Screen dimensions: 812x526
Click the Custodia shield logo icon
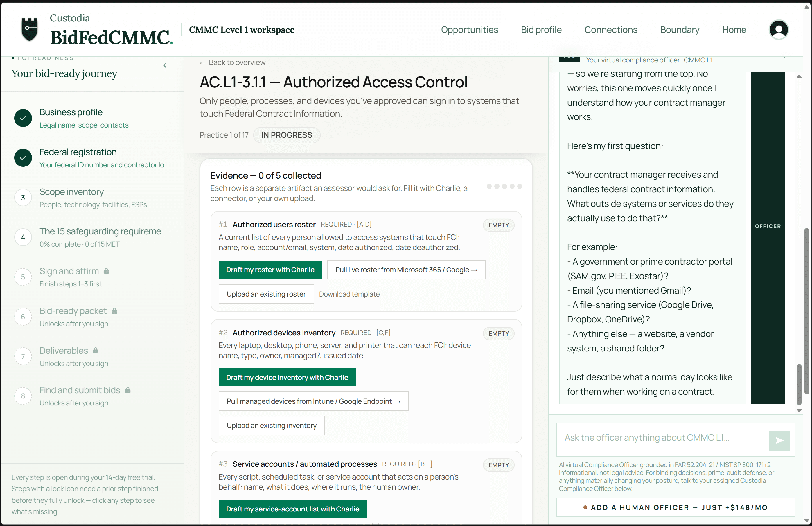pos(30,30)
